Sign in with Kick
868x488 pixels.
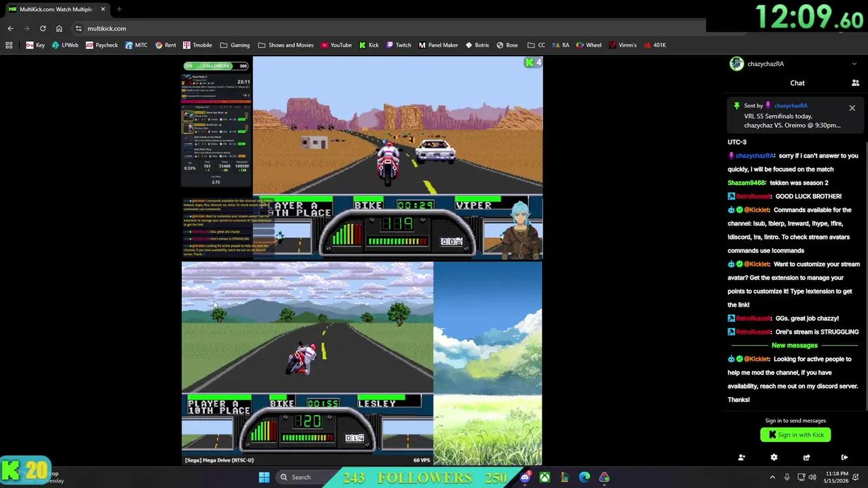795,435
